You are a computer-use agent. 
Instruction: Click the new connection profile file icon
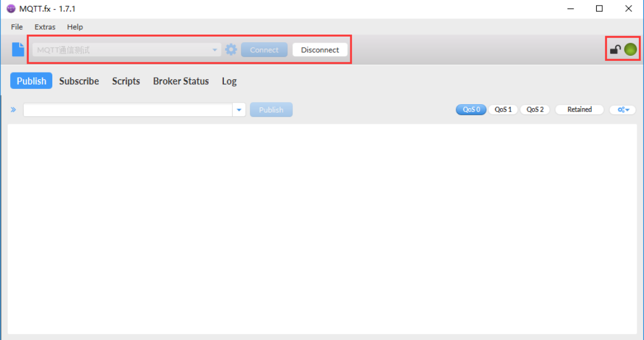18,50
